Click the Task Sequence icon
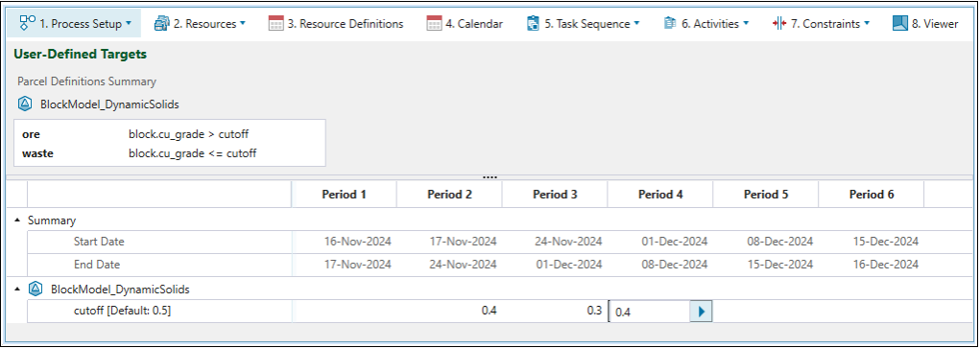The height and width of the screenshot is (348, 980). pos(533,24)
